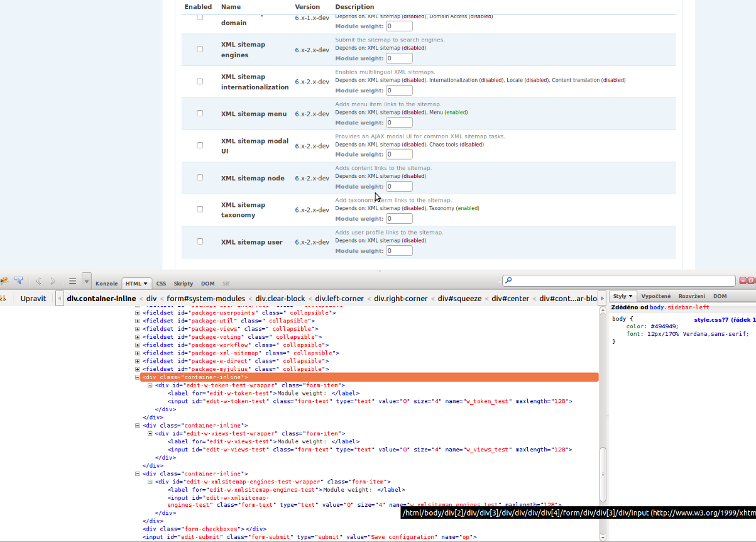756x542 pixels.
Task: Enable the XML sitemap taxonomy module
Action: pyautogui.click(x=200, y=208)
